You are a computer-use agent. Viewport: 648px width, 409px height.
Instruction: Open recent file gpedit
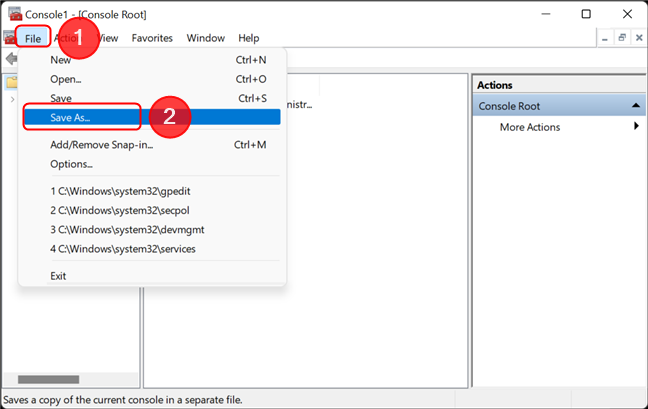152,191
